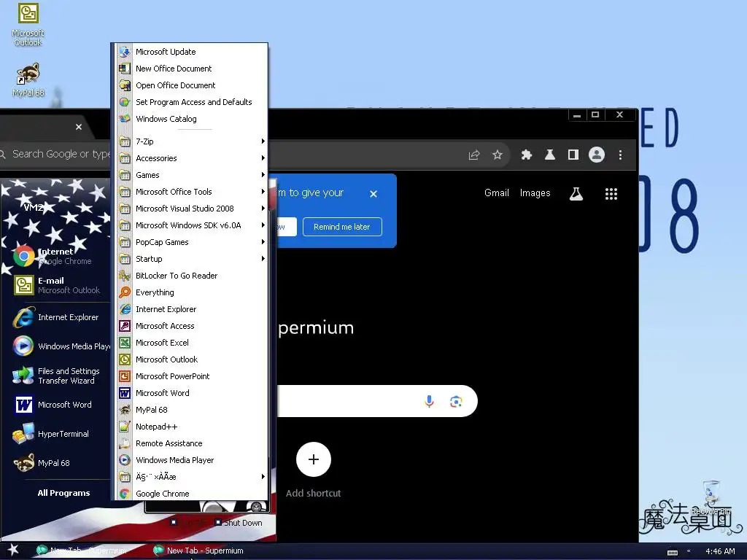Expand Microsoft Visual Studio 2008 submenu arrow
The width and height of the screenshot is (747, 560).
[263, 208]
